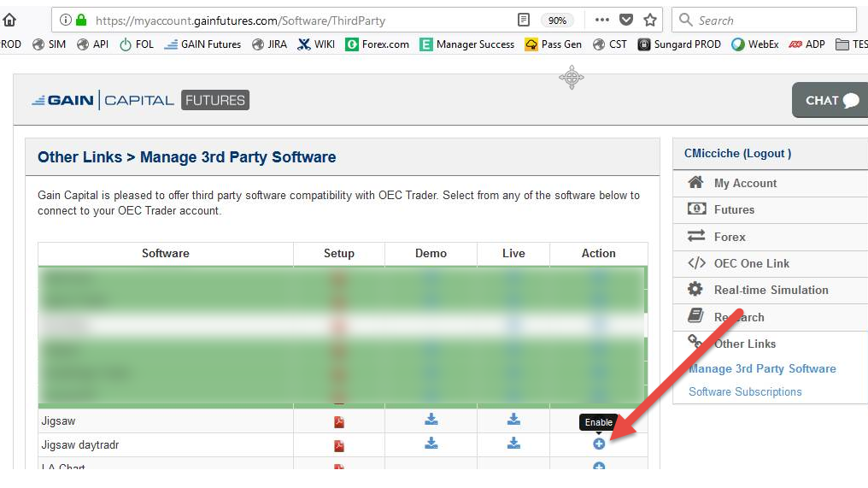
Task: Click the Real-time Simulation gear icon
Action: (x=695, y=289)
